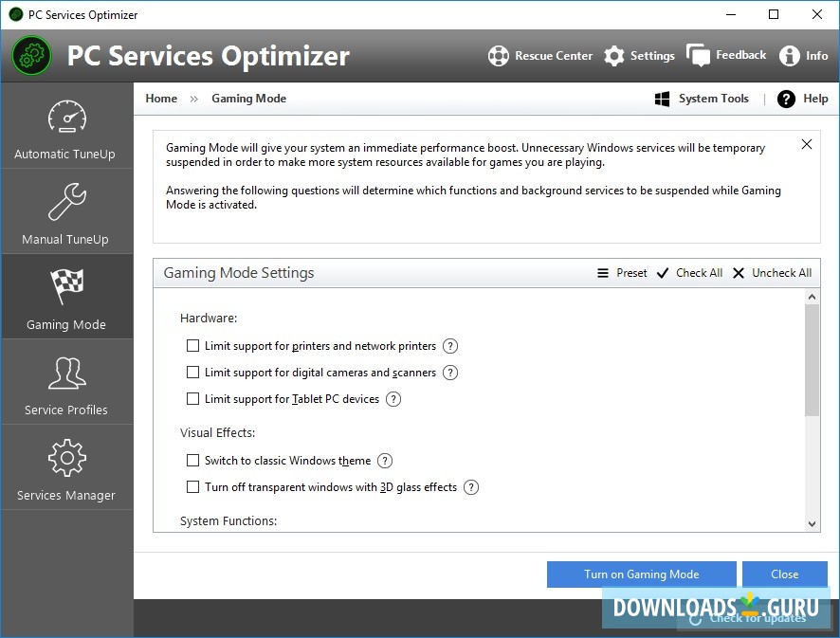Click the settings list scrollbar thumb
This screenshot has width=840, height=638.
point(812,360)
